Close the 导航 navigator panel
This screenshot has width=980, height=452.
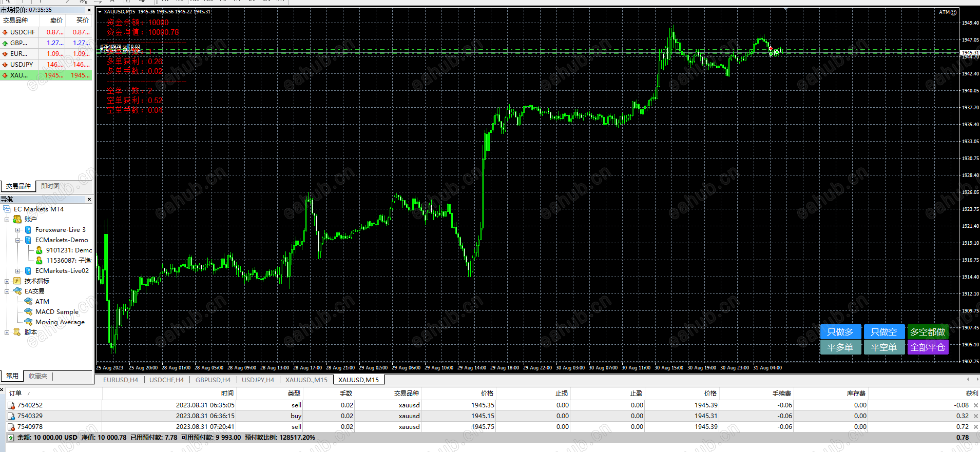(x=89, y=199)
